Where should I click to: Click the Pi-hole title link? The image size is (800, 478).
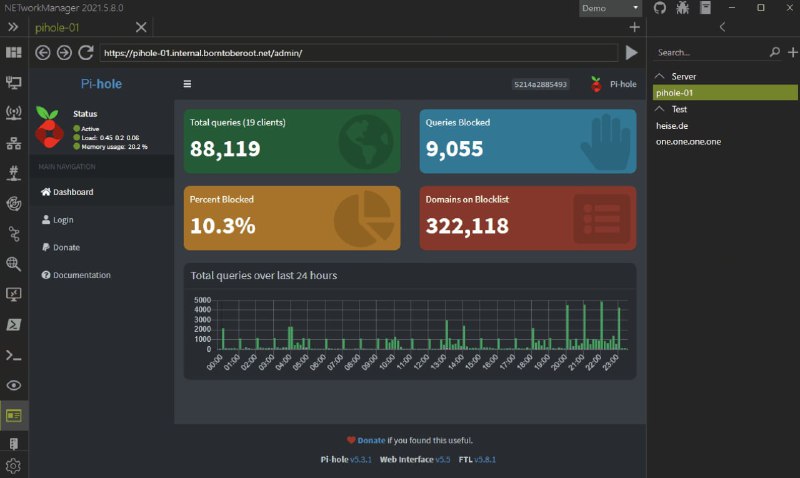pos(101,84)
